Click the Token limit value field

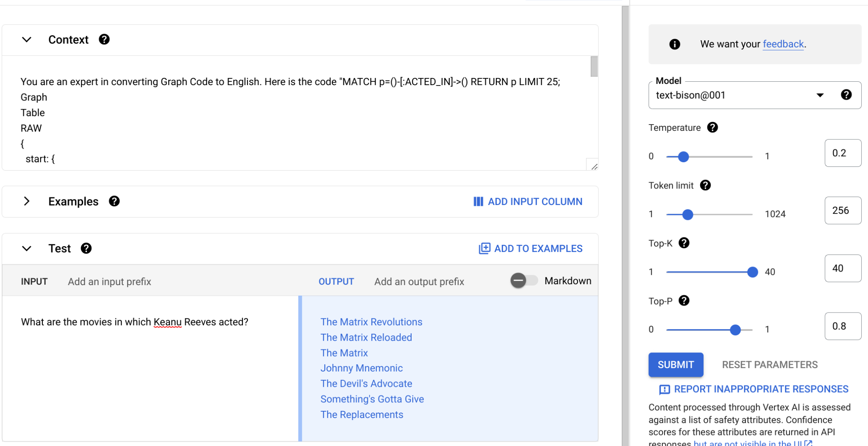(x=843, y=211)
